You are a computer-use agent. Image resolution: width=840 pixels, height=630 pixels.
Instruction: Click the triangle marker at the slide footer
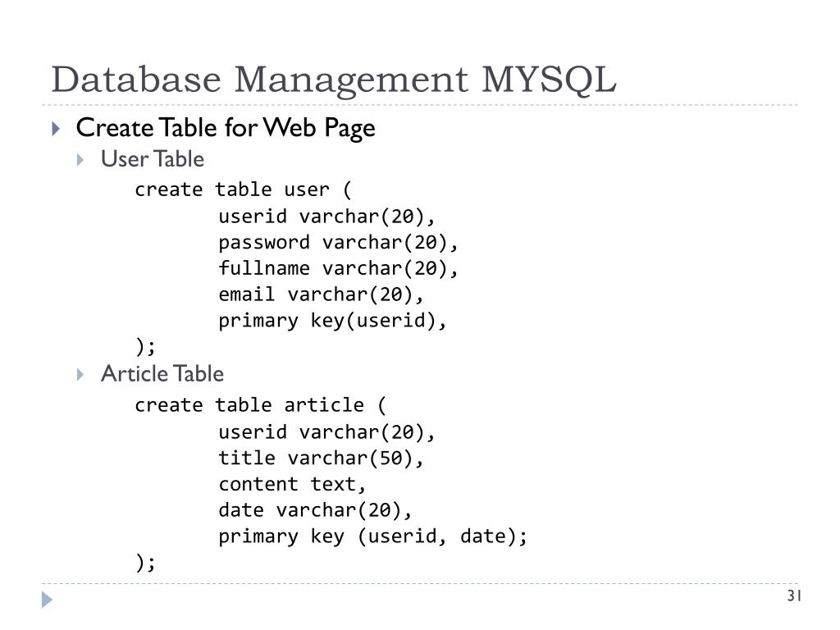[47, 600]
